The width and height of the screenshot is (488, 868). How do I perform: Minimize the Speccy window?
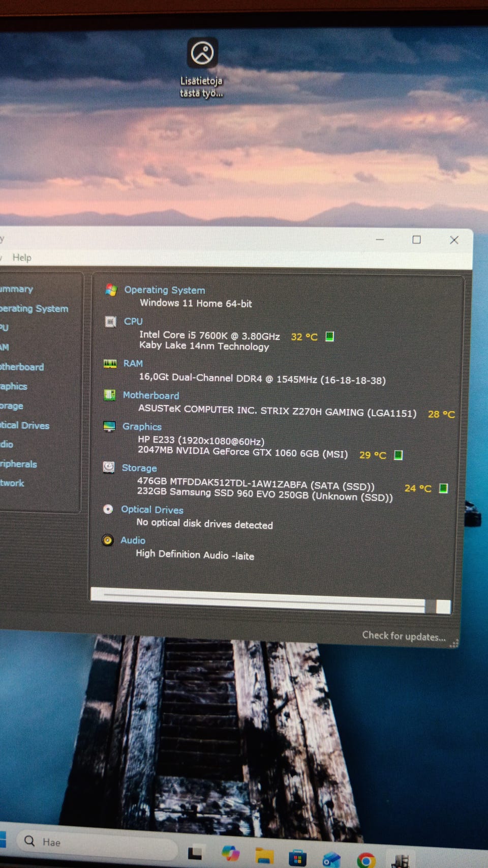click(x=380, y=239)
